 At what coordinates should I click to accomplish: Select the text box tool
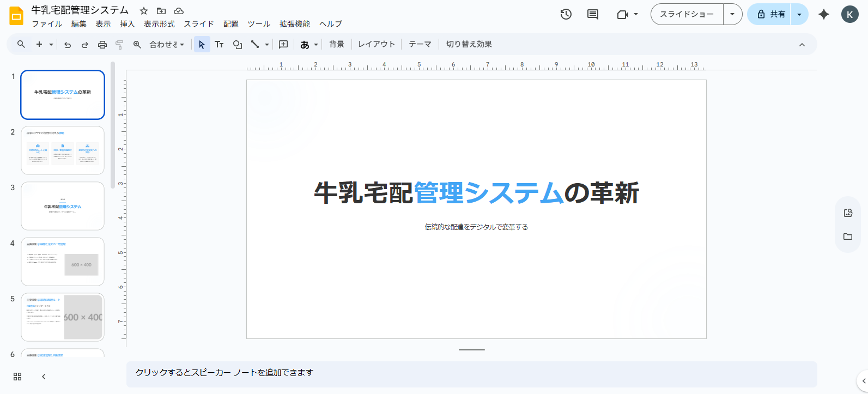coord(219,45)
